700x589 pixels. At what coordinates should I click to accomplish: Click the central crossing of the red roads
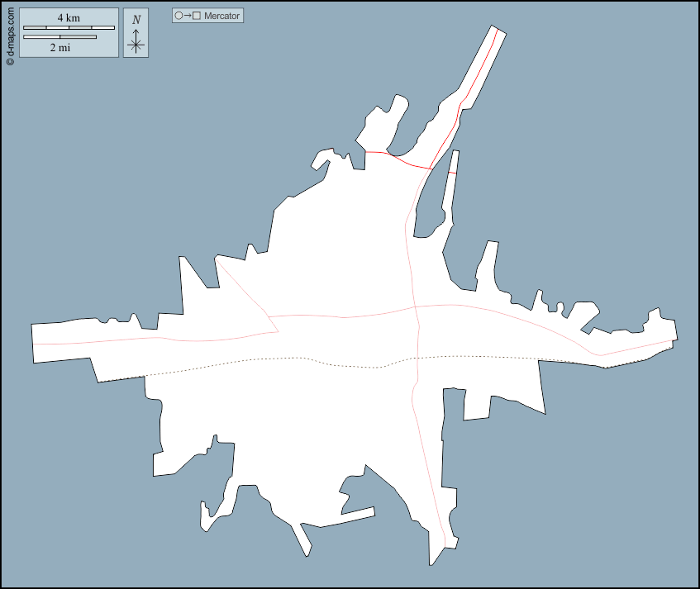point(415,307)
